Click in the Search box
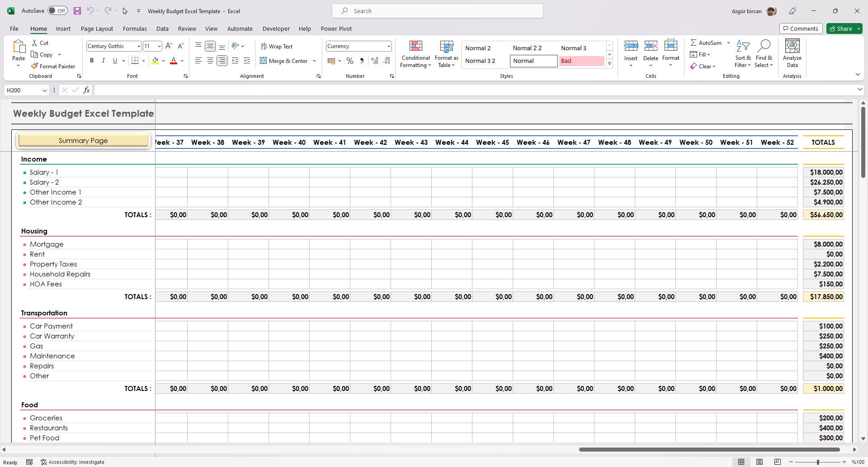Viewport: 868px width, 467px height. [x=438, y=11]
